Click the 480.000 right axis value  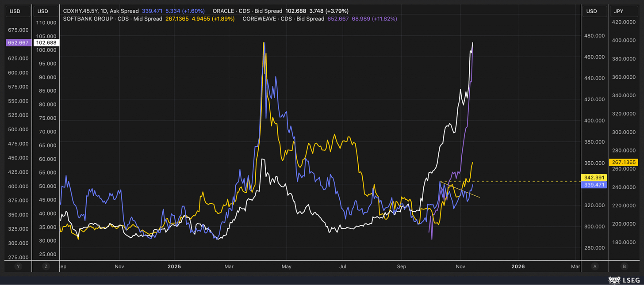pyautogui.click(x=594, y=36)
